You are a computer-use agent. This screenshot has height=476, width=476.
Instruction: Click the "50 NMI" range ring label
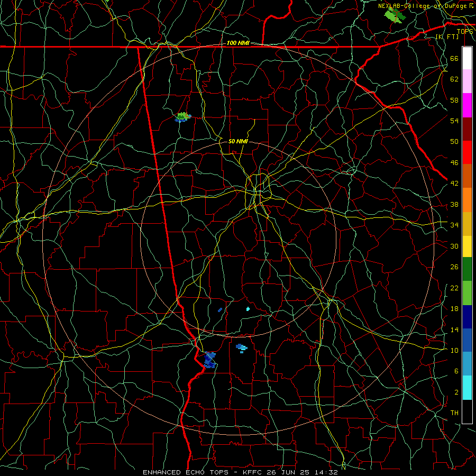(x=238, y=141)
